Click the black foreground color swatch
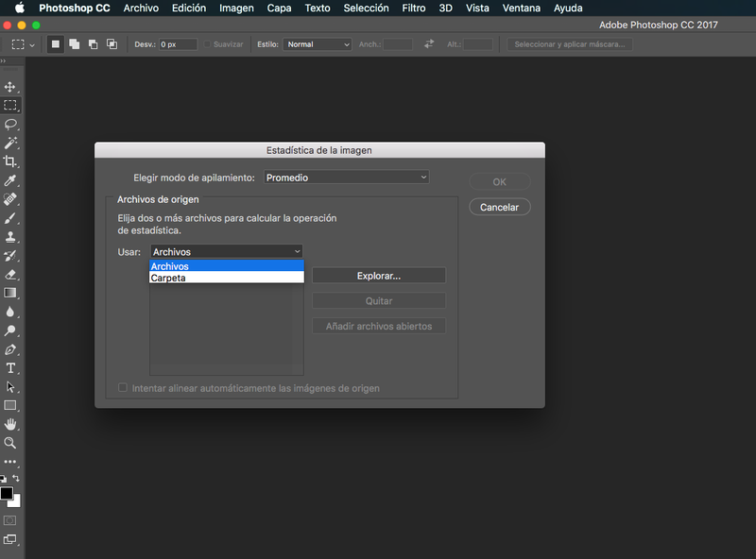The height and width of the screenshot is (559, 756). click(7, 494)
